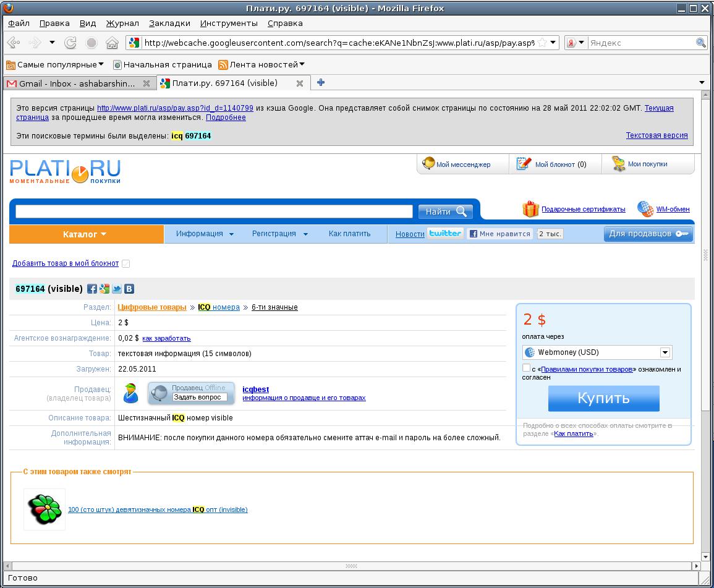Open Мои покупки
This screenshot has width=714, height=588.
(639, 164)
